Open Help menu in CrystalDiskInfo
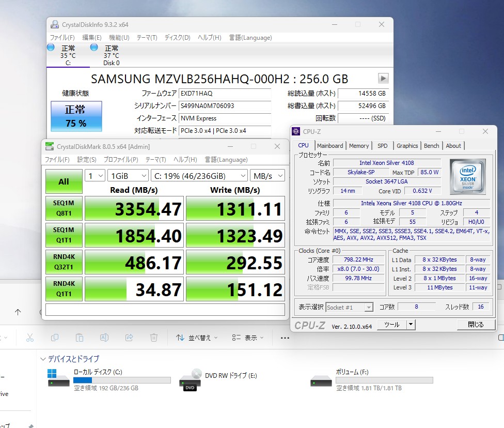Image resolution: width=504 pixels, height=428 pixels. tap(210, 38)
